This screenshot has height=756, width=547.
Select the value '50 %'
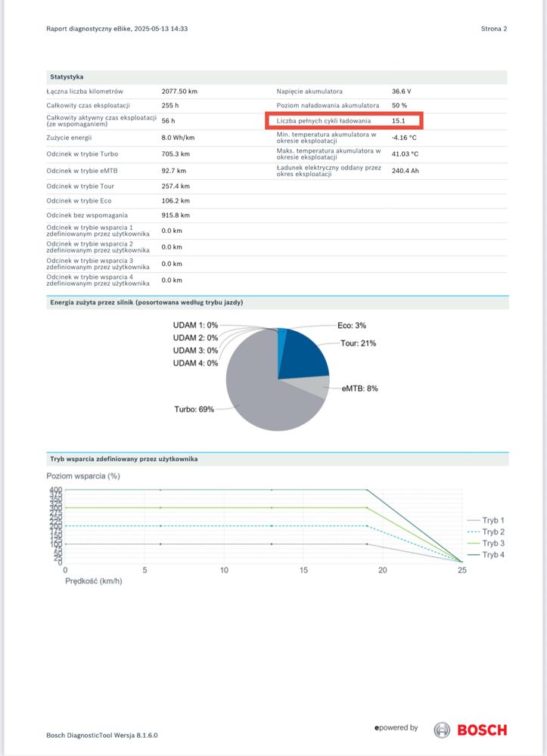(x=399, y=105)
